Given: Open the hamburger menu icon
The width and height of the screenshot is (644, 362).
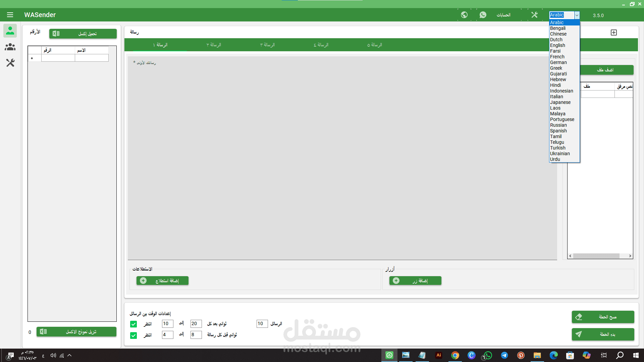Looking at the screenshot, I should pyautogui.click(x=10, y=15).
